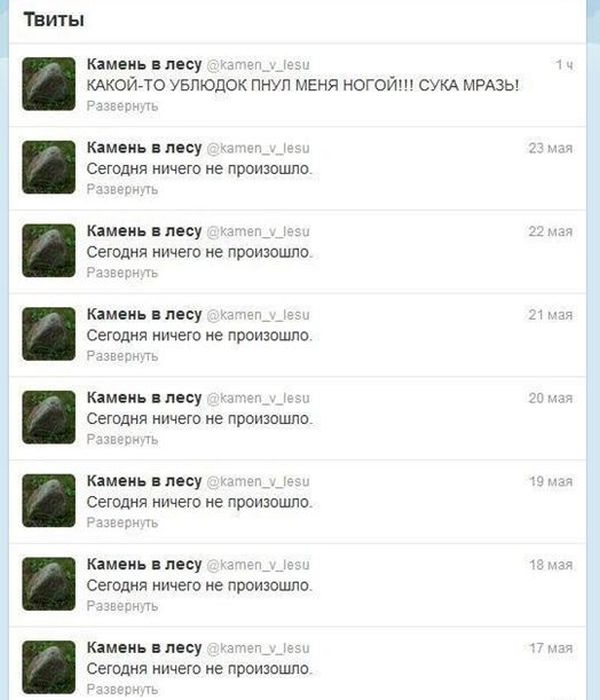The height and width of the screenshot is (700, 600).
Task: Expand the 18 мая tweet with Развернуть
Action: point(122,606)
